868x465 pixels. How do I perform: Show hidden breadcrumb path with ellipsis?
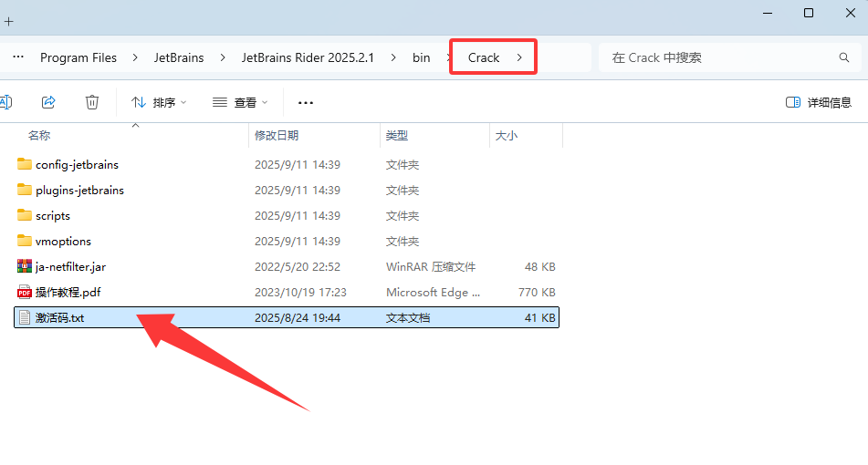[x=18, y=57]
